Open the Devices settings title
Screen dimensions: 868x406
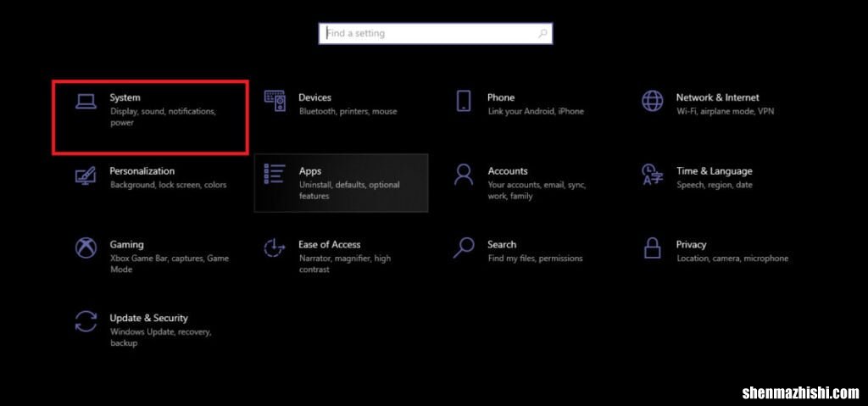[x=315, y=97]
